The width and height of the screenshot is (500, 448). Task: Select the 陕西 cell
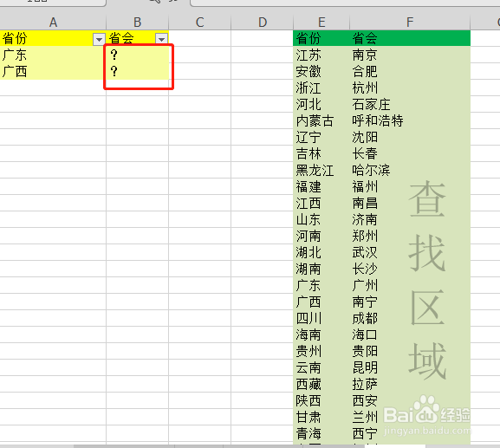pos(321,401)
